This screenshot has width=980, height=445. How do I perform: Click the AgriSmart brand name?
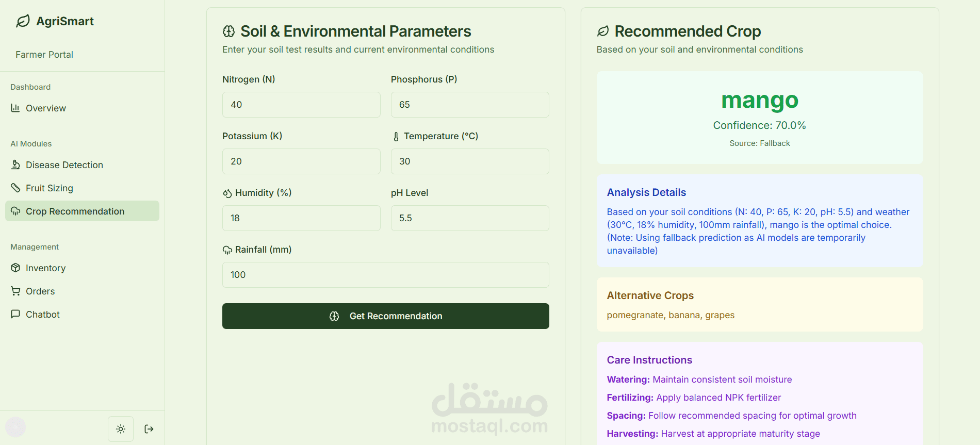65,21
